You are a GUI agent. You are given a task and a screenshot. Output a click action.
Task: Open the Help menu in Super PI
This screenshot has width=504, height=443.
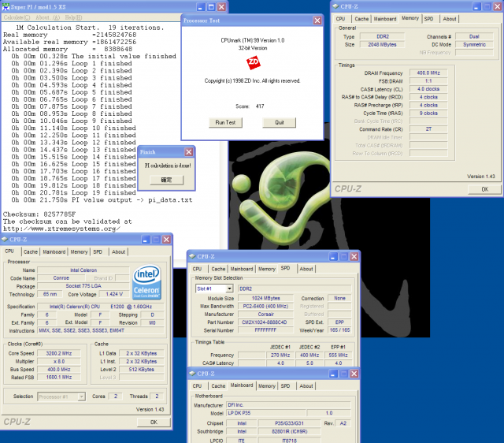tap(73, 17)
